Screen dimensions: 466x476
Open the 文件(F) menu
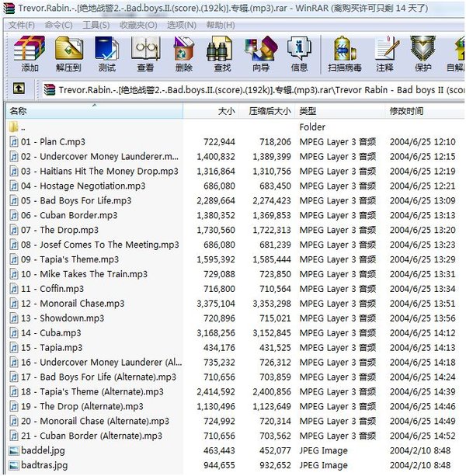pyautogui.click(x=21, y=25)
